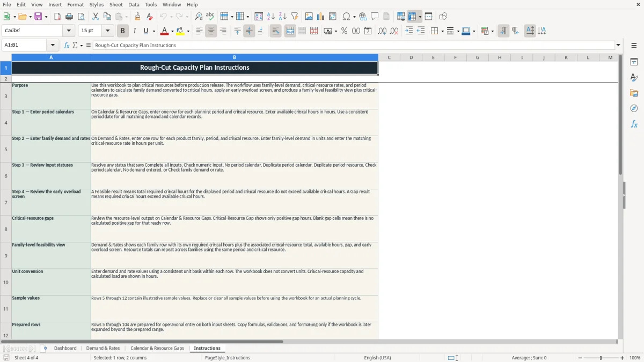Click the Print icon
The width and height of the screenshot is (644, 362).
69,17
